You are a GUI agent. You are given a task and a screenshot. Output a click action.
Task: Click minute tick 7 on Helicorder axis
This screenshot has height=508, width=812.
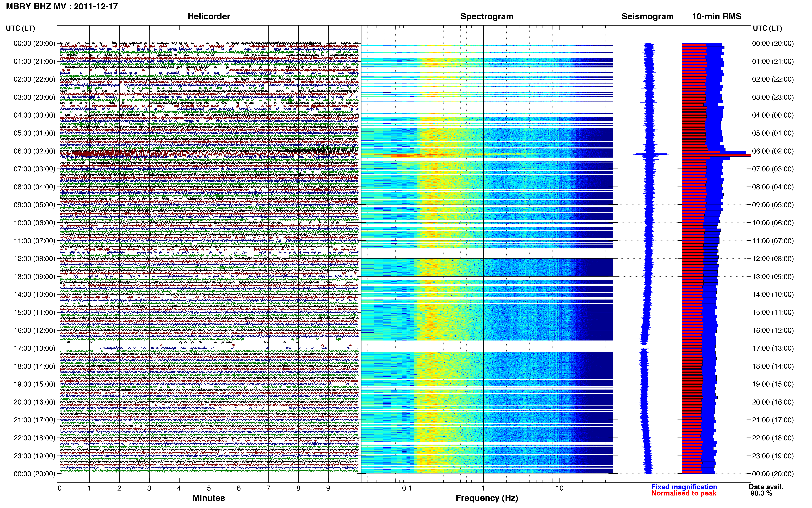[x=269, y=488]
